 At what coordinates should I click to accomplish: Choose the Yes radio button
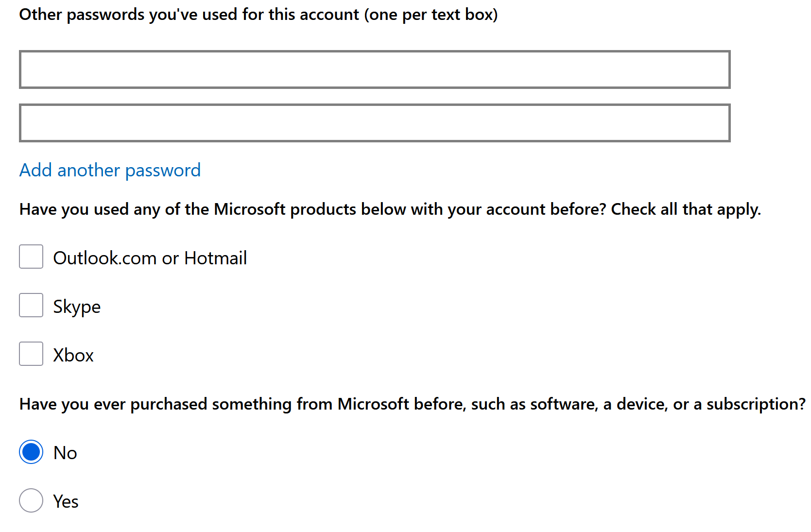[x=31, y=501]
